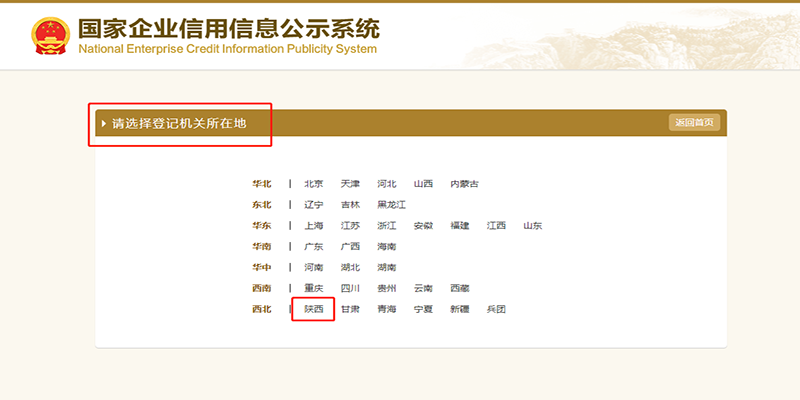Choose 上海 registration location
This screenshot has height=400, width=800.
[x=314, y=226]
